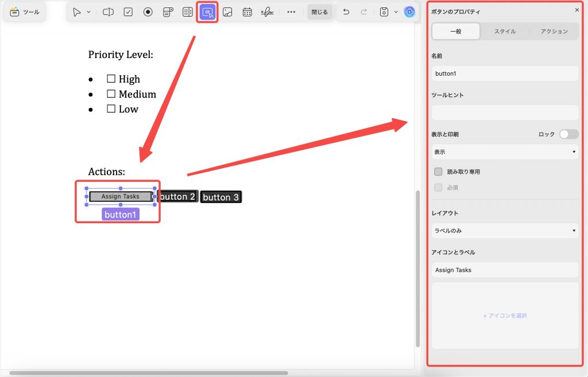Click the Actions: heading text
588x377 pixels.
(106, 172)
